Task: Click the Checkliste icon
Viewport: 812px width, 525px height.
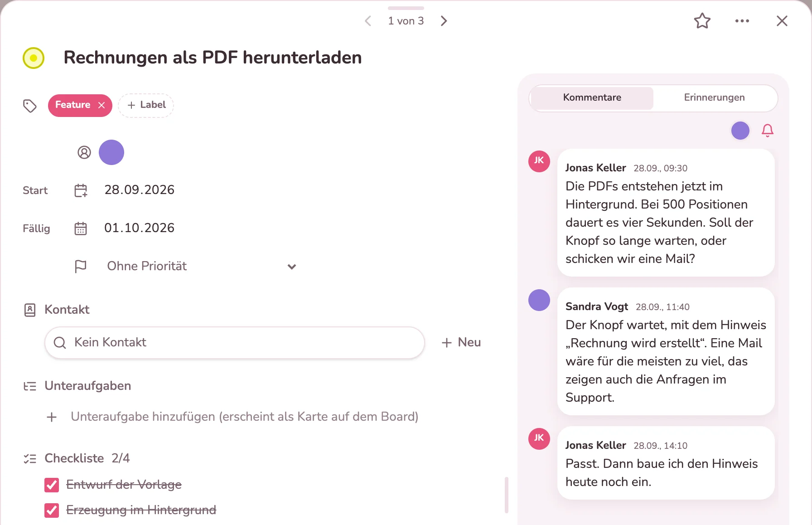Action: point(30,459)
